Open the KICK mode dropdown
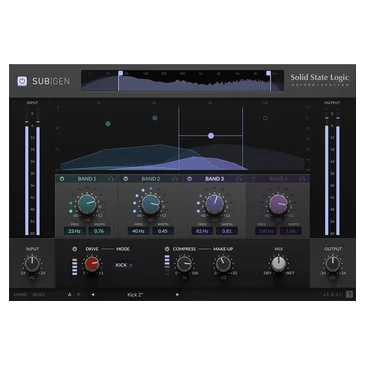The image size is (365, 365). (124, 265)
